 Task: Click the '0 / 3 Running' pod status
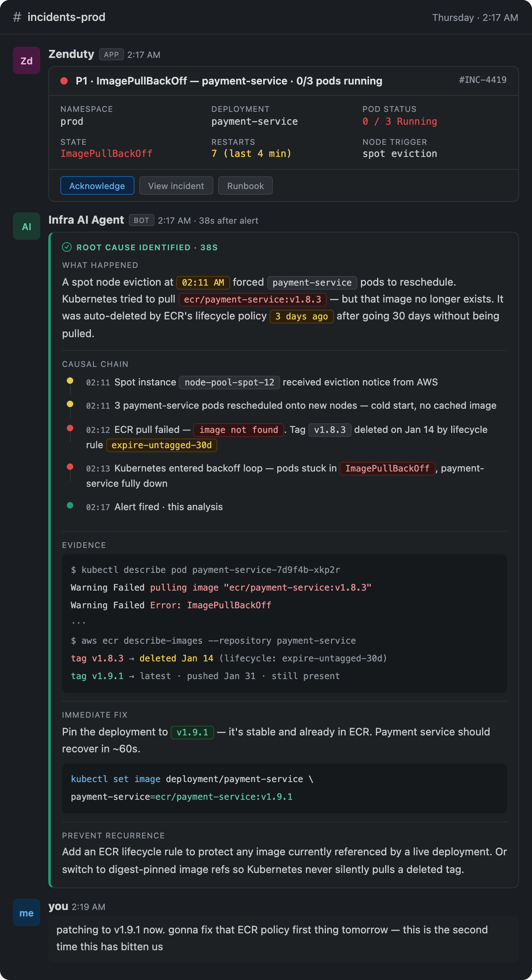pos(400,121)
